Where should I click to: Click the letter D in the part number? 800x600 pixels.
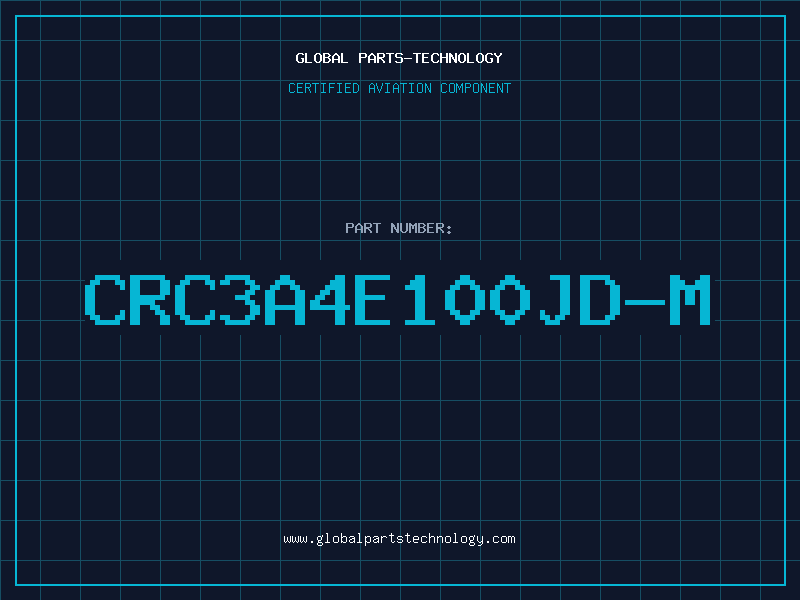pos(600,299)
